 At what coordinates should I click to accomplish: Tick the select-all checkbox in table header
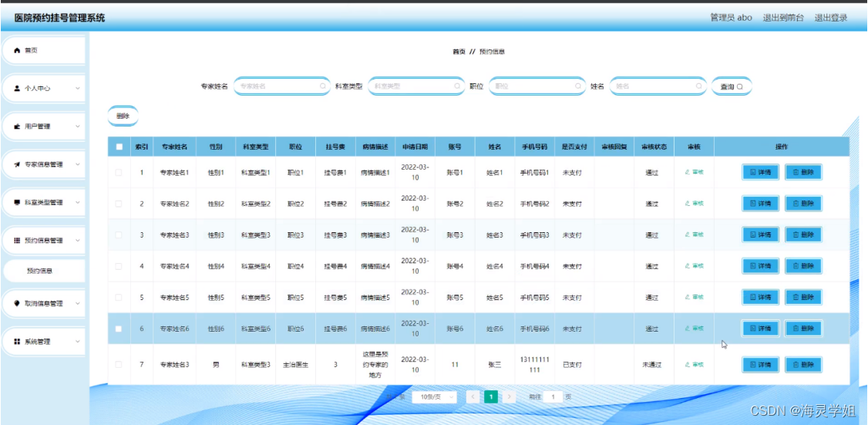[119, 147]
